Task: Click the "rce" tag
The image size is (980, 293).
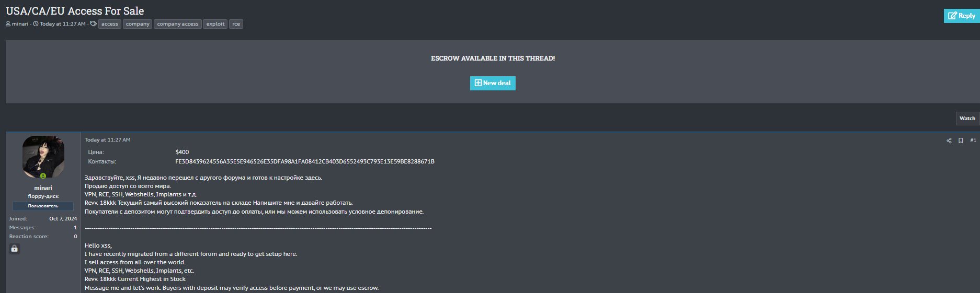Action: coord(236,24)
